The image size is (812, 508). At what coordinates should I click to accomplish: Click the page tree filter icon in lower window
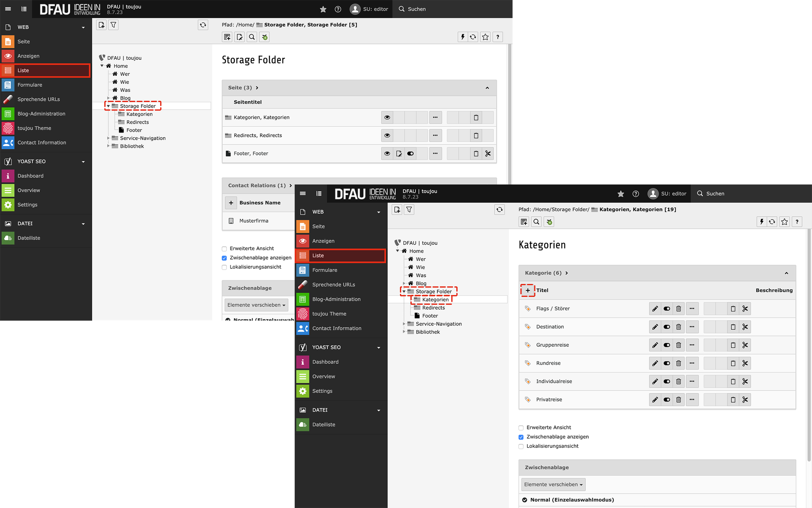[409, 210]
